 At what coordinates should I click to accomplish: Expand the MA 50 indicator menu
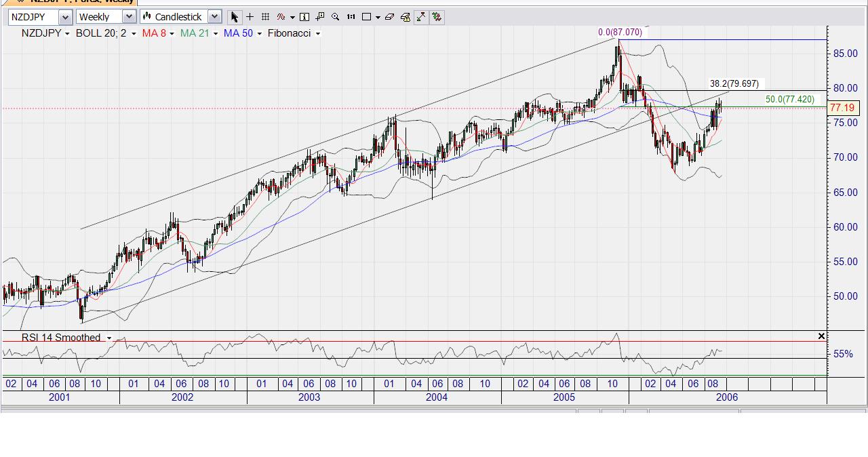tap(259, 33)
